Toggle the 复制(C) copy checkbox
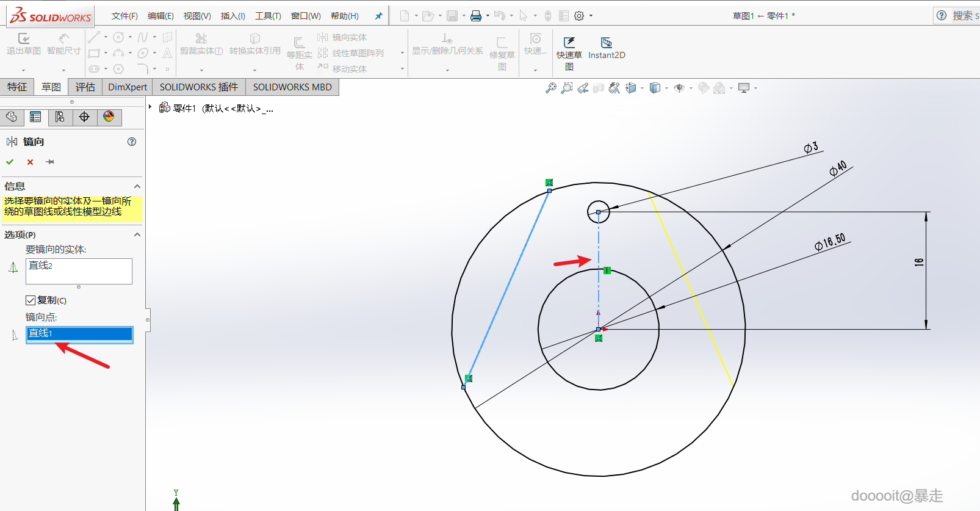Viewport: 980px width, 511px height. [x=31, y=300]
